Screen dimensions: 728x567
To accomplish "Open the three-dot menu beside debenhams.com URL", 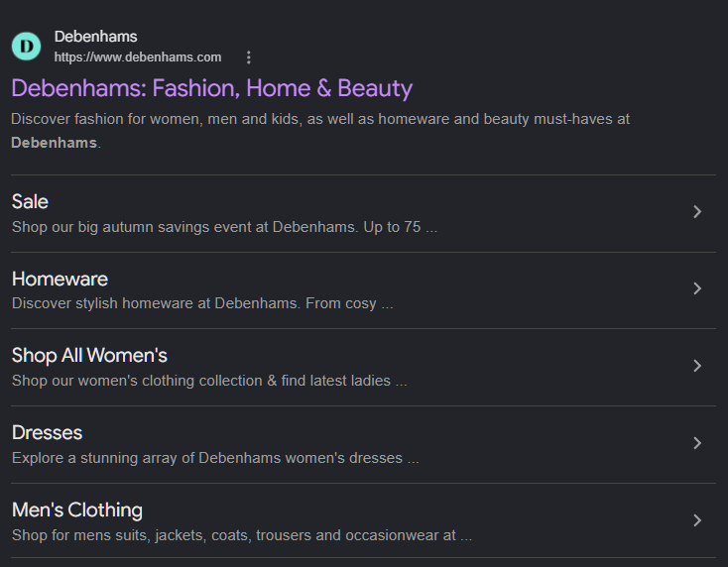I will point(249,57).
